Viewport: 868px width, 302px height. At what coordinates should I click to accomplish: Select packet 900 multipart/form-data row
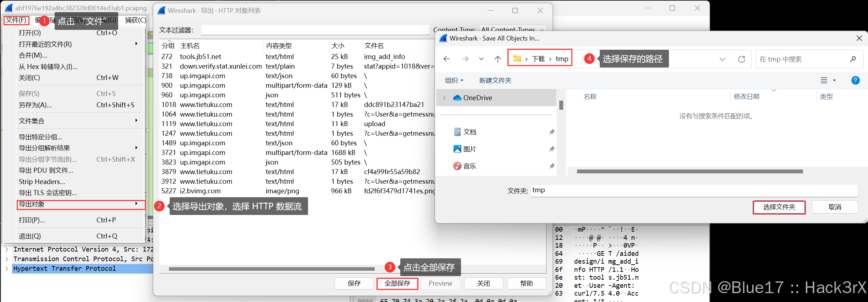pyautogui.click(x=298, y=85)
